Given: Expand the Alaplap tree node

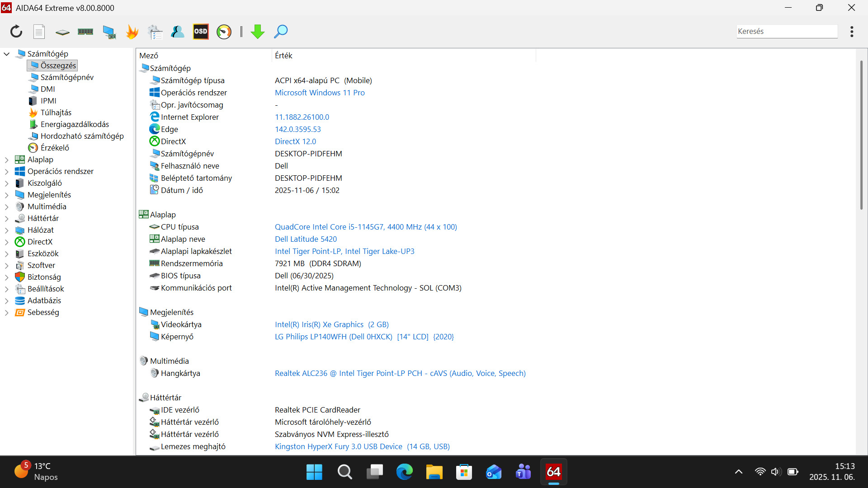Looking at the screenshot, I should pos(6,160).
